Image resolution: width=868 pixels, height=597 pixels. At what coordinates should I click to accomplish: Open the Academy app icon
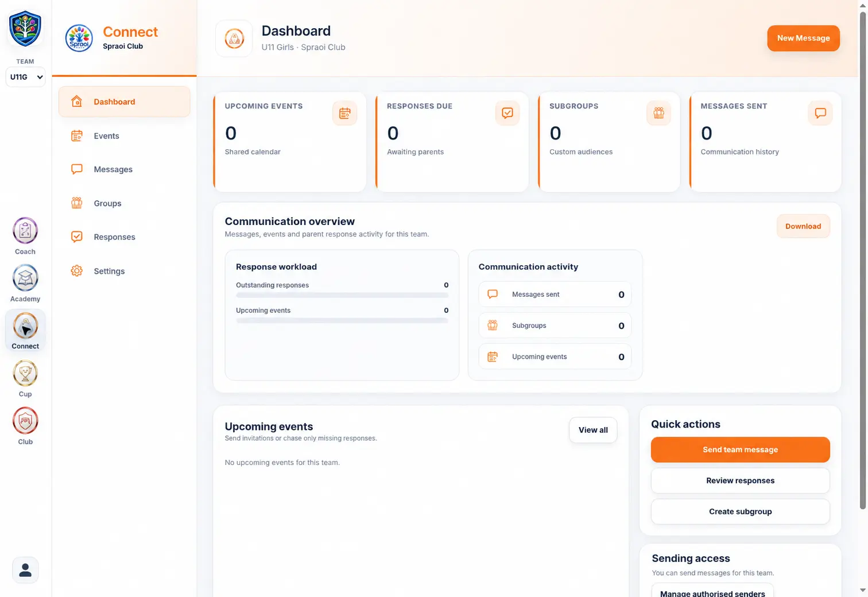[x=25, y=278]
